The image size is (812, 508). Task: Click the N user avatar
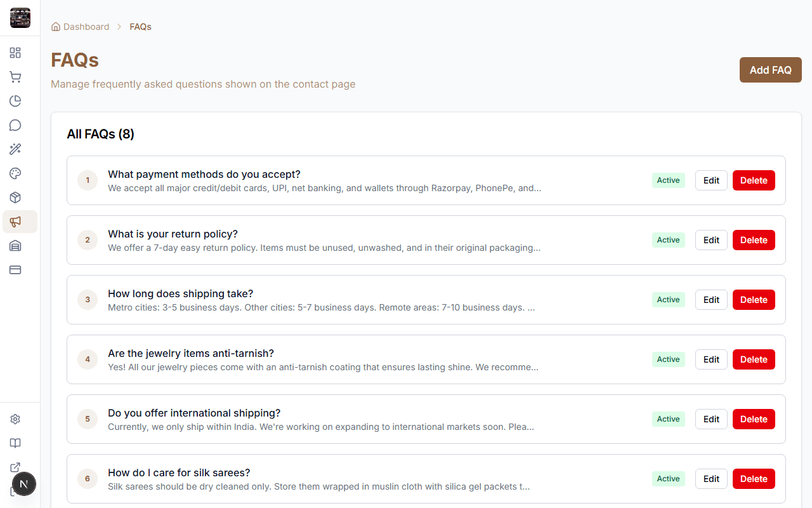tap(24, 484)
